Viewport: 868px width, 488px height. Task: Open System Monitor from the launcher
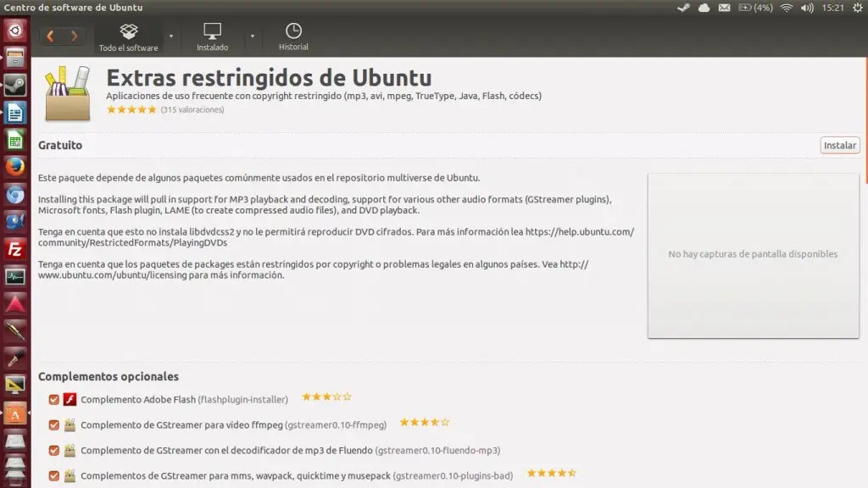[x=15, y=277]
